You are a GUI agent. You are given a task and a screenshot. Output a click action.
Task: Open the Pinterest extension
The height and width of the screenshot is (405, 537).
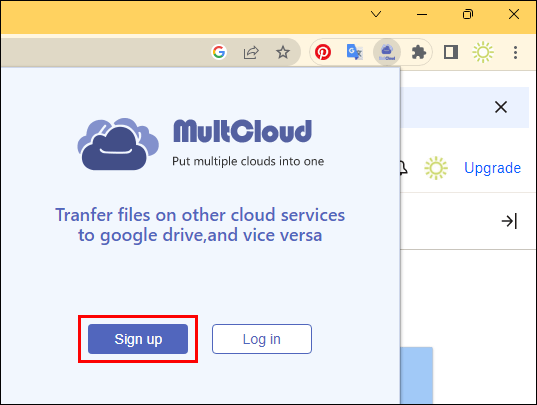coord(323,52)
